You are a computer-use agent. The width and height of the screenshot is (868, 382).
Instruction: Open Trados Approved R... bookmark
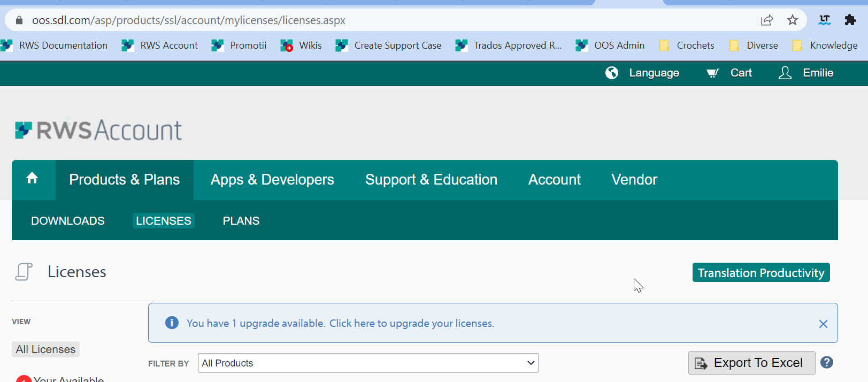point(509,45)
